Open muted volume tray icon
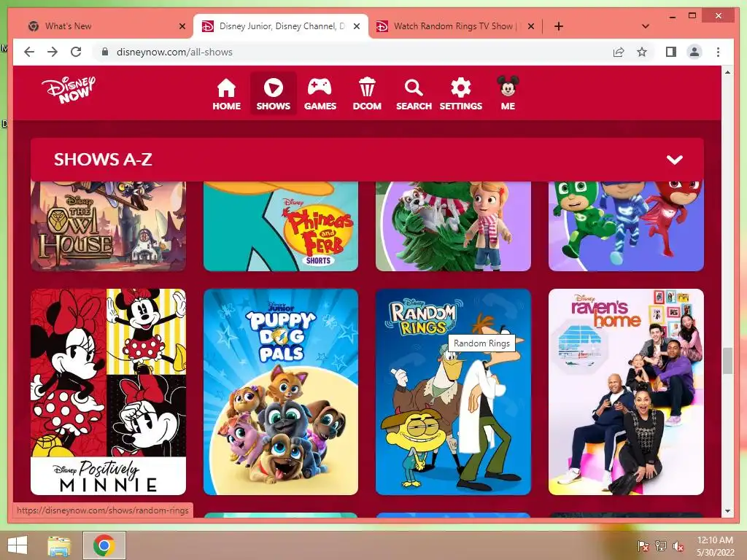Screen dimensions: 747x560 click(x=678, y=545)
